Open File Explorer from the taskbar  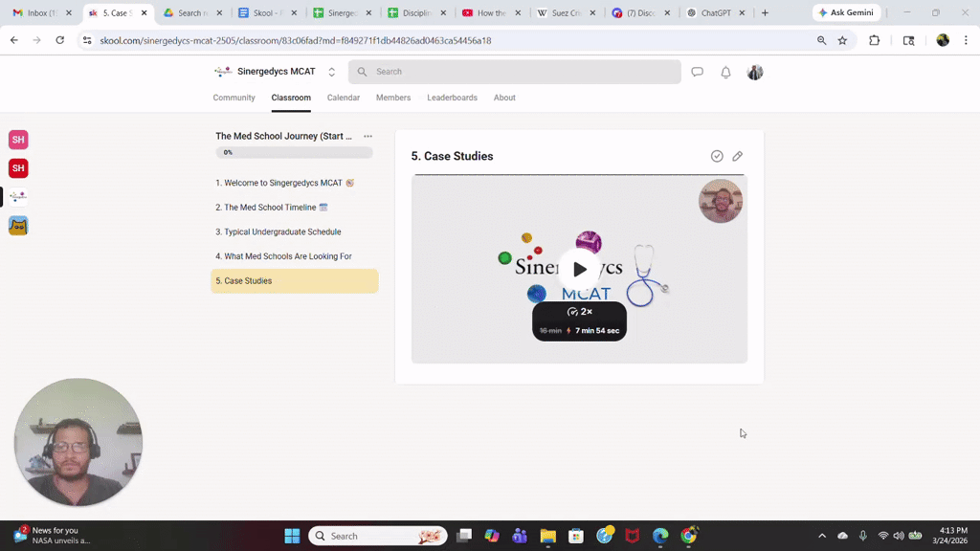pyautogui.click(x=548, y=536)
